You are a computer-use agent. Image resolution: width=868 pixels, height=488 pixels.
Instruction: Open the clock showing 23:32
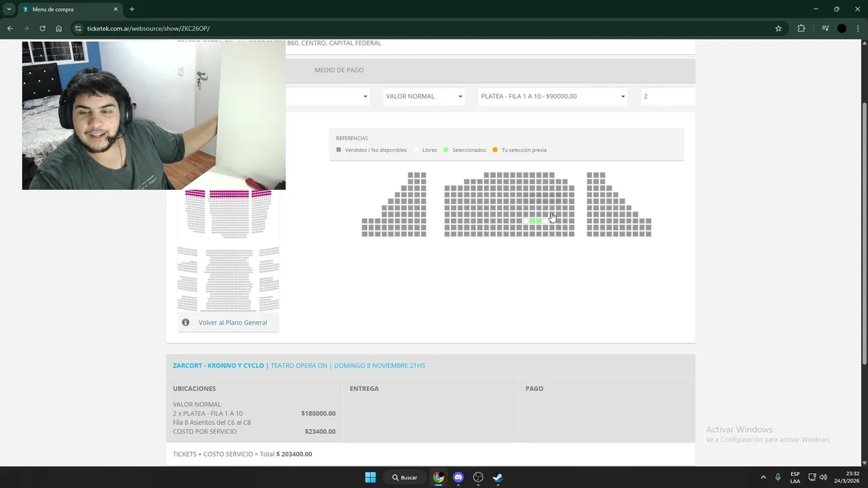tap(848, 477)
